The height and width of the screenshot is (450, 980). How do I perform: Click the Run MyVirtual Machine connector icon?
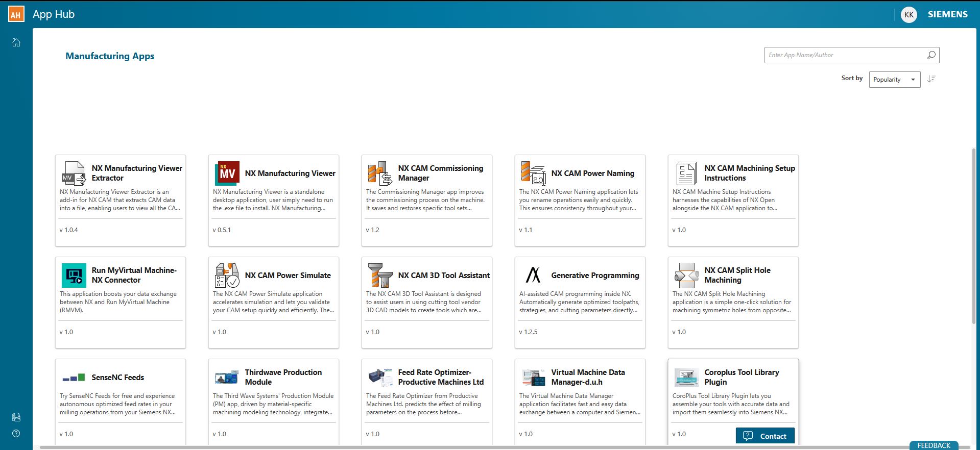pyautogui.click(x=74, y=276)
